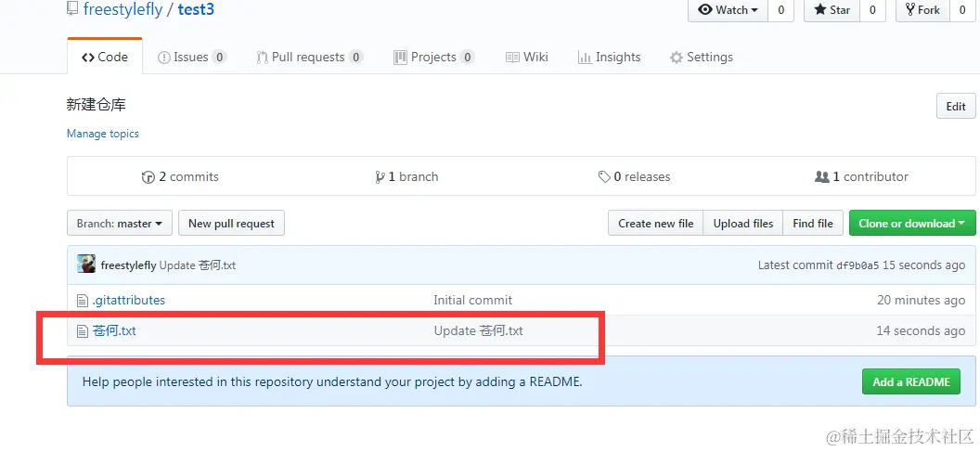Screen dimensions: 980x452
Task: View the 1 contributor page
Action: point(861,177)
